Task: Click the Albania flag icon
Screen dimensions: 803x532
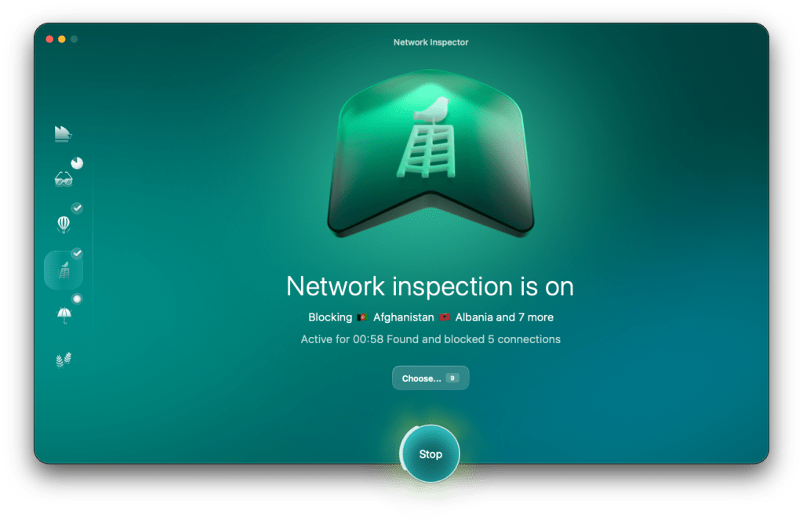Action: pos(444,317)
